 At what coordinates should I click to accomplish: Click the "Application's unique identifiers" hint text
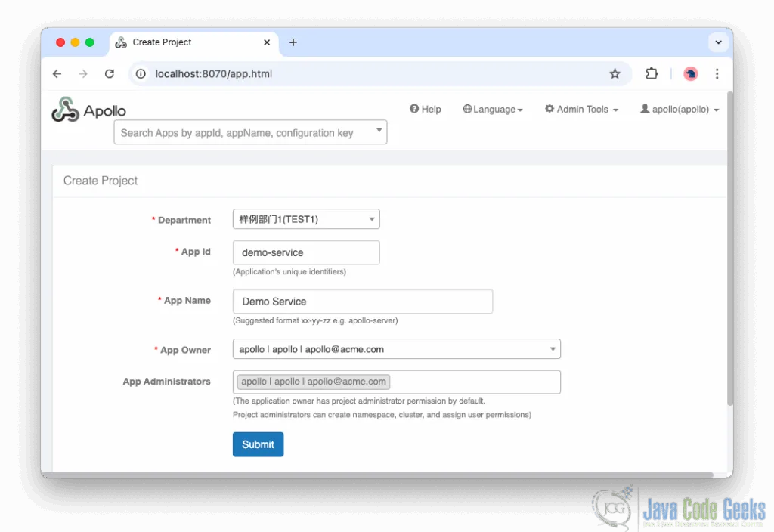click(289, 271)
